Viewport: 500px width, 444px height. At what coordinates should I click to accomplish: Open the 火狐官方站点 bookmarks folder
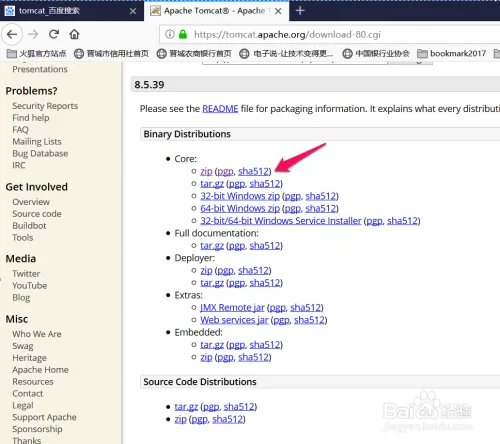[36, 53]
